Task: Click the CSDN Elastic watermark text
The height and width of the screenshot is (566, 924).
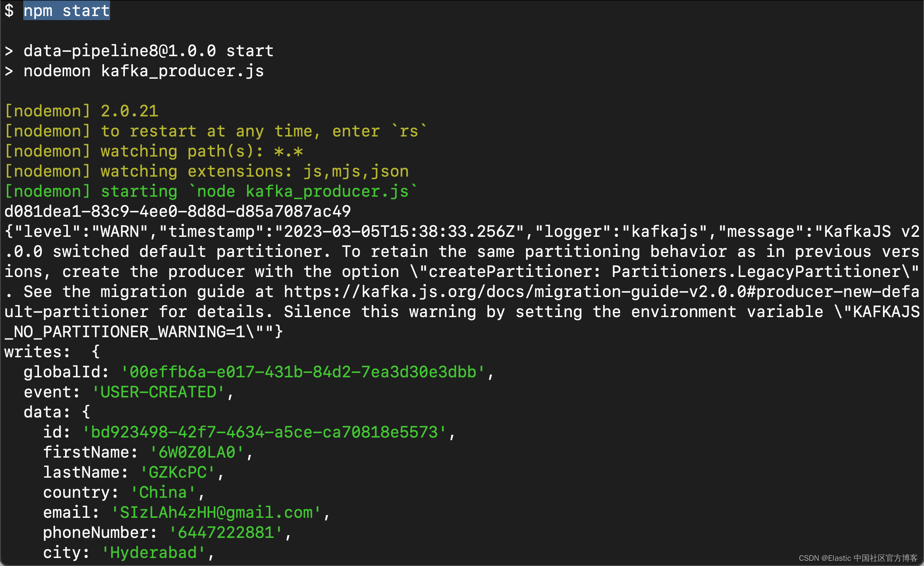Action: click(x=858, y=558)
